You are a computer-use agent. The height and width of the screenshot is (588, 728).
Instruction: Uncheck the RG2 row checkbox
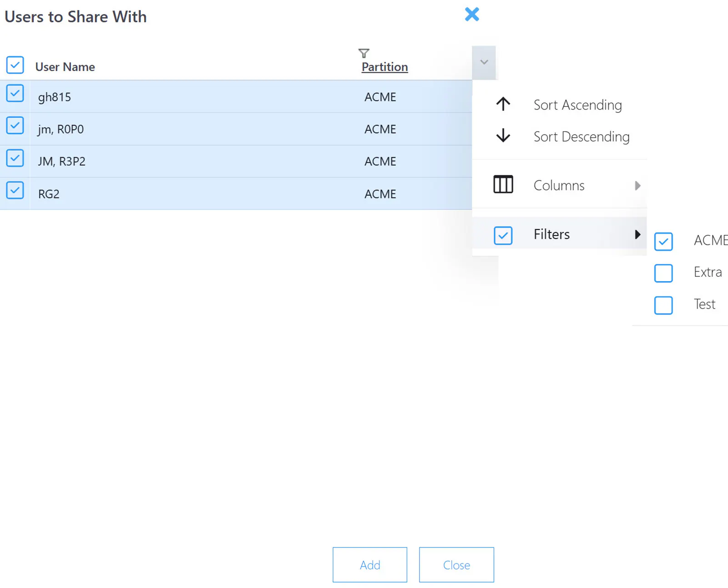(x=15, y=190)
